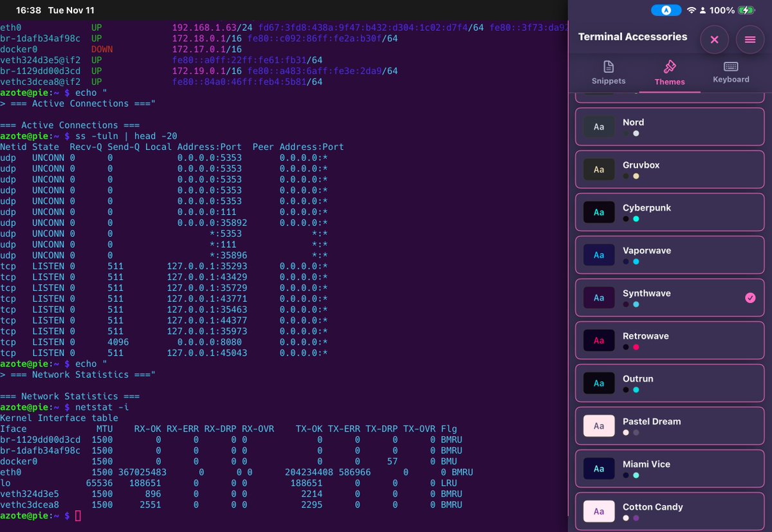
Task: Select the Retrowave theme
Action: tap(670, 340)
